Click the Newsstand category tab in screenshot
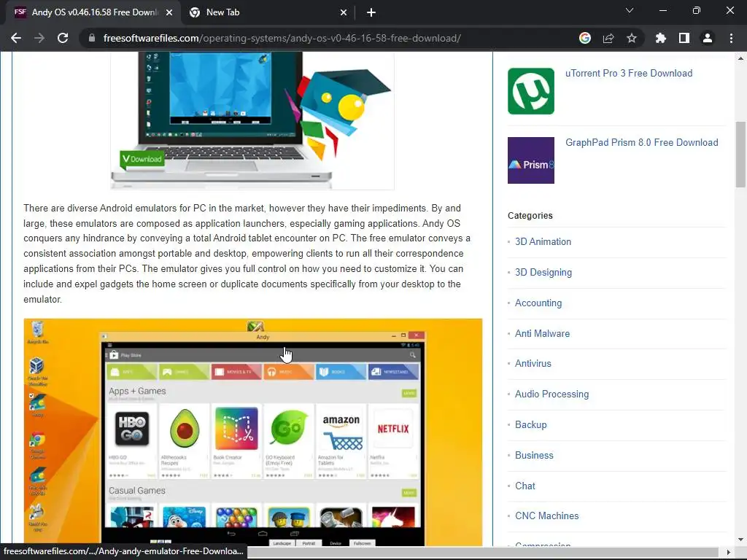 393,371
